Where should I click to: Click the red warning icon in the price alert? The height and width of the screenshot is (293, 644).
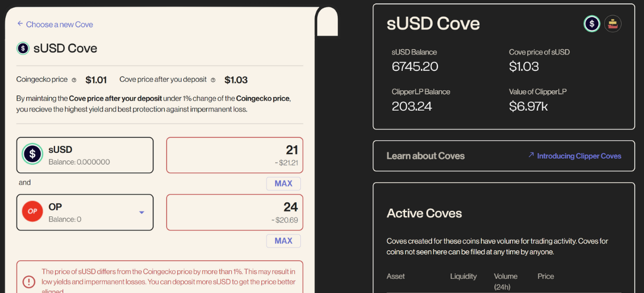pyautogui.click(x=29, y=281)
